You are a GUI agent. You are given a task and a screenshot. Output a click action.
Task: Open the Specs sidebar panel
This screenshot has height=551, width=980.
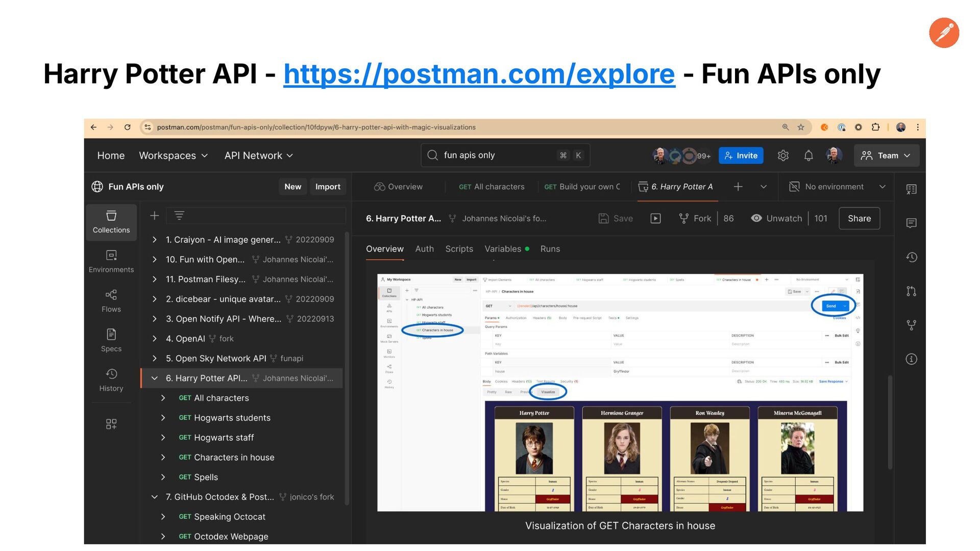click(111, 341)
